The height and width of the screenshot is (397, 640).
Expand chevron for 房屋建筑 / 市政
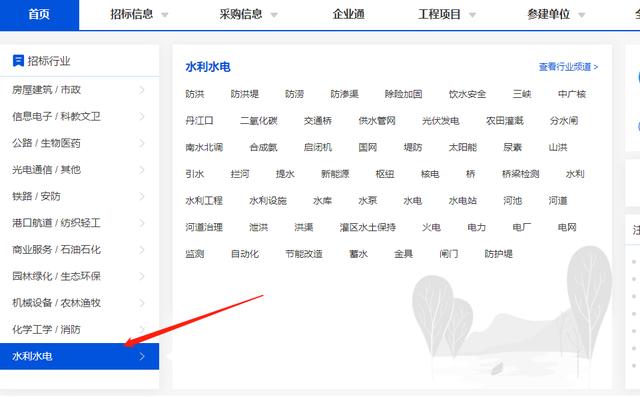pyautogui.click(x=142, y=90)
